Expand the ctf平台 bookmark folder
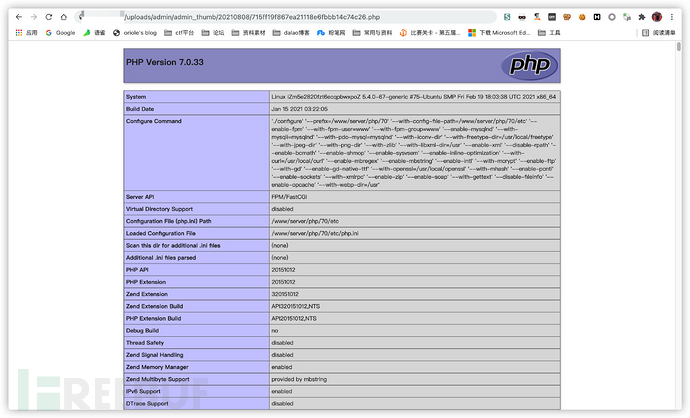Screen dimensions: 690x418 pyautogui.click(x=179, y=33)
